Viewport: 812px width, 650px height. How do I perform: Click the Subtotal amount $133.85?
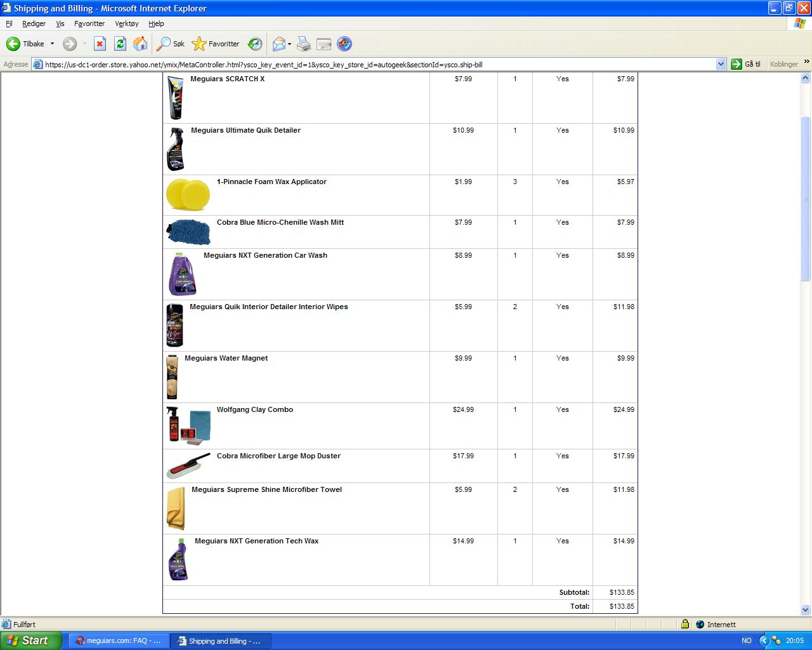(622, 592)
